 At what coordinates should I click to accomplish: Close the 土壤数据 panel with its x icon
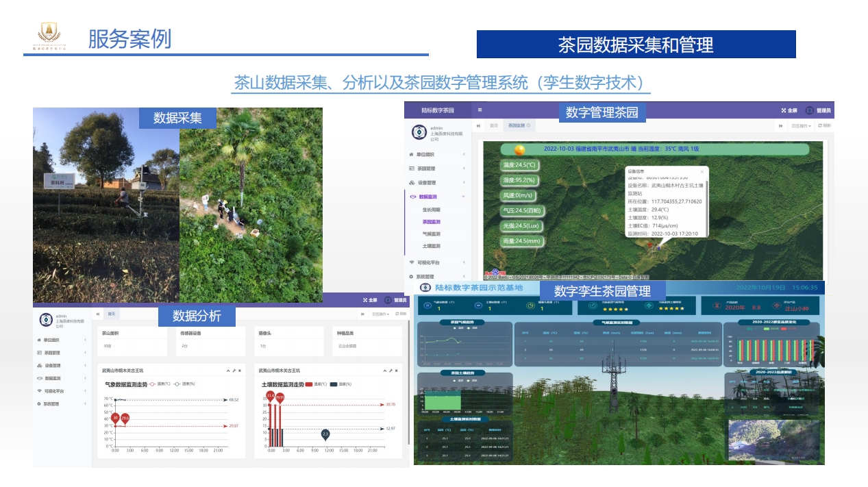[x=396, y=371]
